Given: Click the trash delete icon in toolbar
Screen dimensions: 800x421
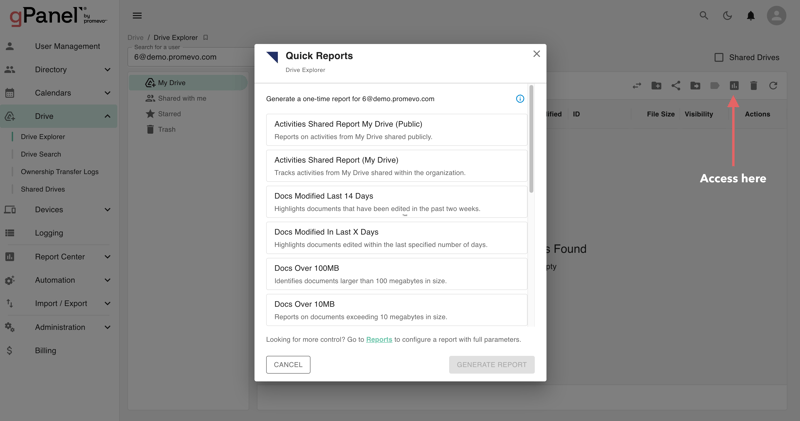Looking at the screenshot, I should click(754, 86).
